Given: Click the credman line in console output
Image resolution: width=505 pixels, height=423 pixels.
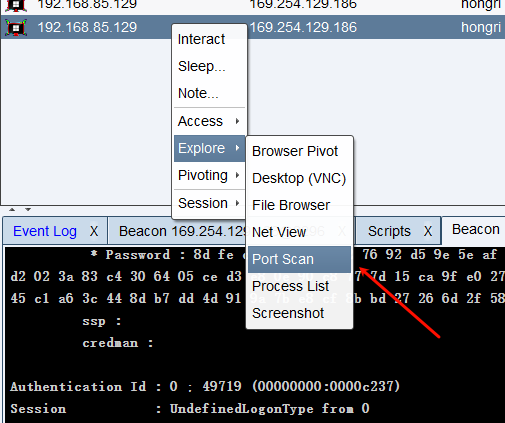Looking at the screenshot, I should [x=118, y=343].
